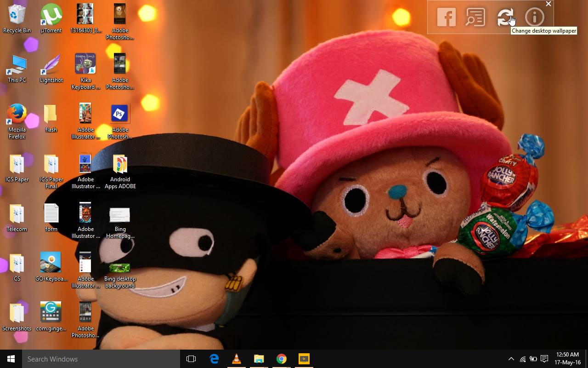Open the Start menu

coord(10,359)
